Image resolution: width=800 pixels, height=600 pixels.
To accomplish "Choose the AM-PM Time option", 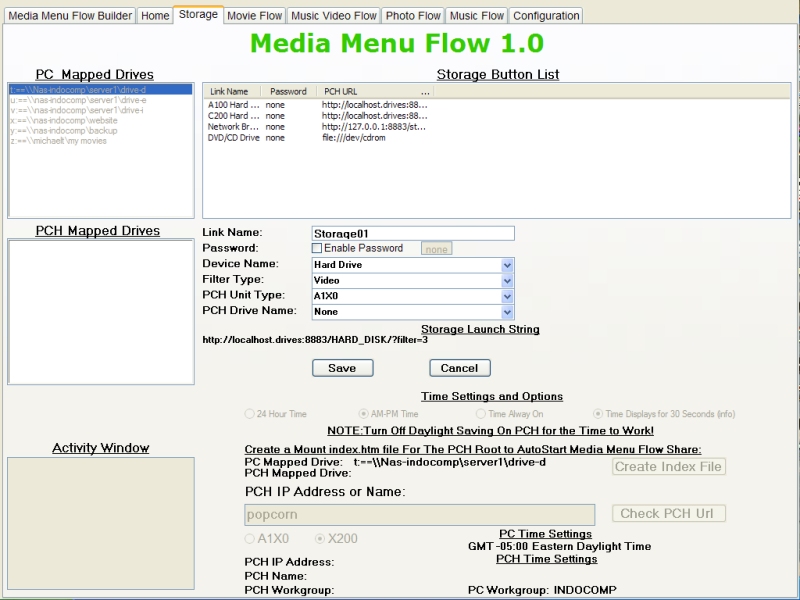I will (364, 413).
